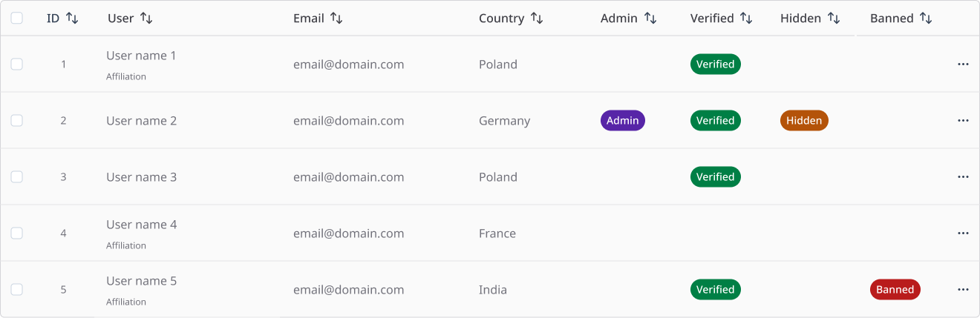
Task: Click User name 3 in the table
Action: [142, 177]
